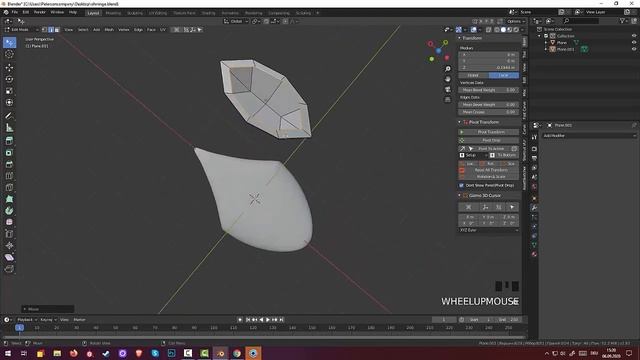Toggle visibility eye of Plane in outliner
The image size is (640, 360).
[x=634, y=42]
